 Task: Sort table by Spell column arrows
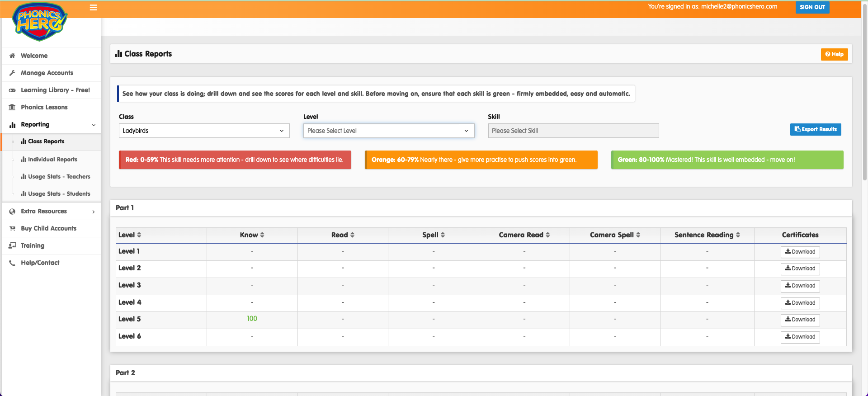(x=443, y=235)
